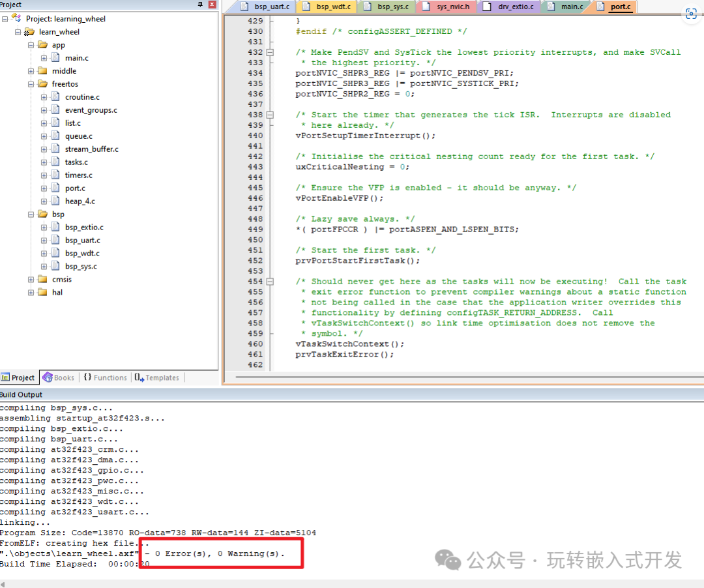This screenshot has width=704, height=588.
Task: Click the learn_wheel target icon
Action: (29, 32)
